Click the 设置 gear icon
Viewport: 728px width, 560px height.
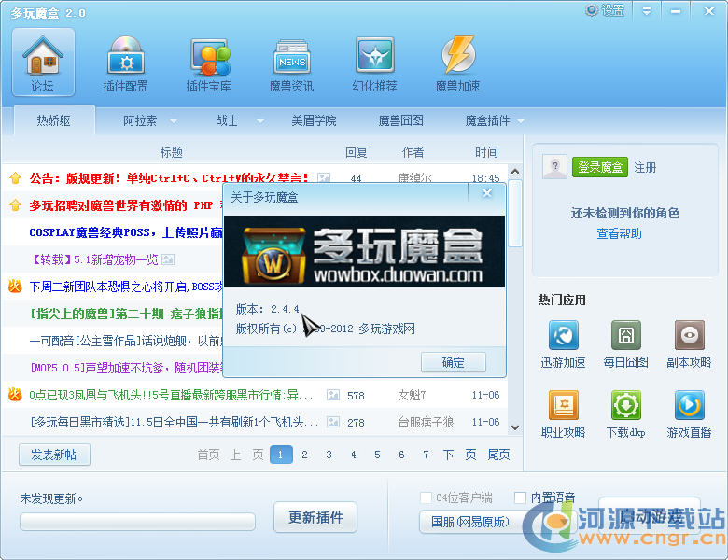tap(592, 10)
